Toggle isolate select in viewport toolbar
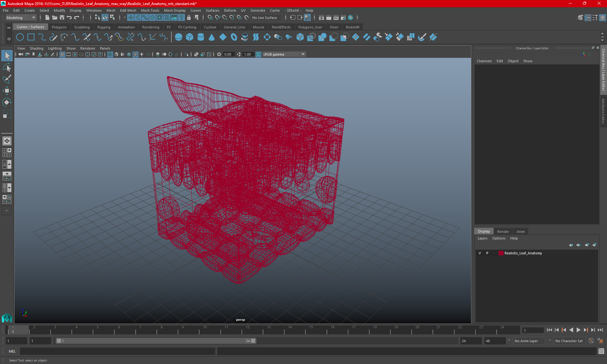 (x=187, y=54)
